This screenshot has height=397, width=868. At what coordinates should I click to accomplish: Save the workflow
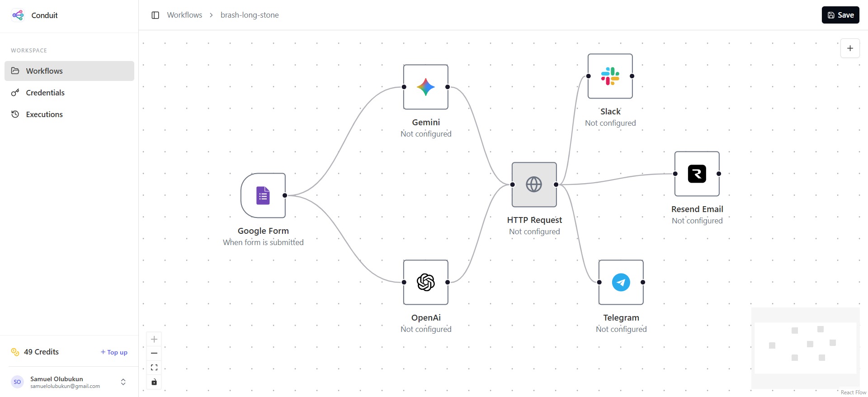[840, 15]
